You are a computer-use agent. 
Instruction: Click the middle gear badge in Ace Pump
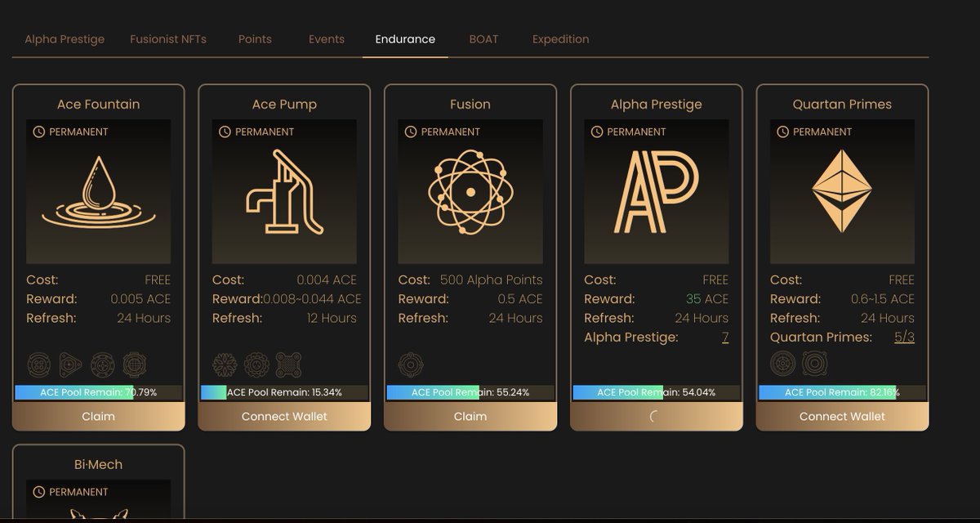[x=256, y=364]
